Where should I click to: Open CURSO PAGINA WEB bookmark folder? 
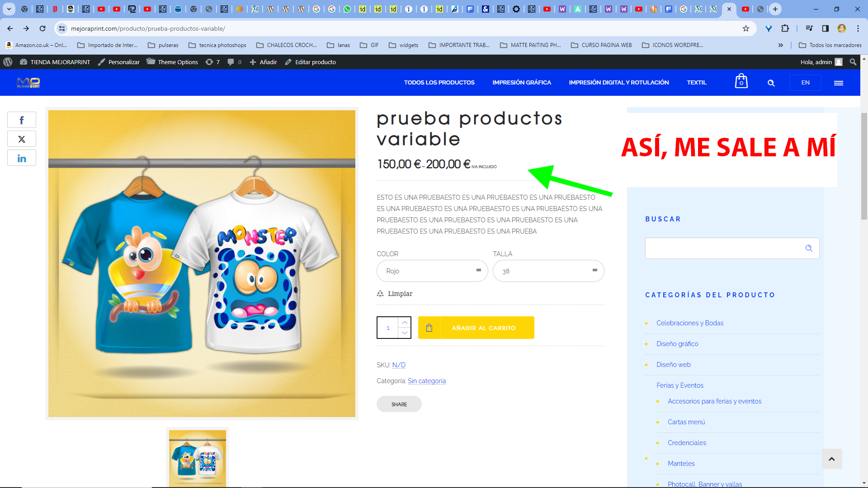tap(602, 45)
